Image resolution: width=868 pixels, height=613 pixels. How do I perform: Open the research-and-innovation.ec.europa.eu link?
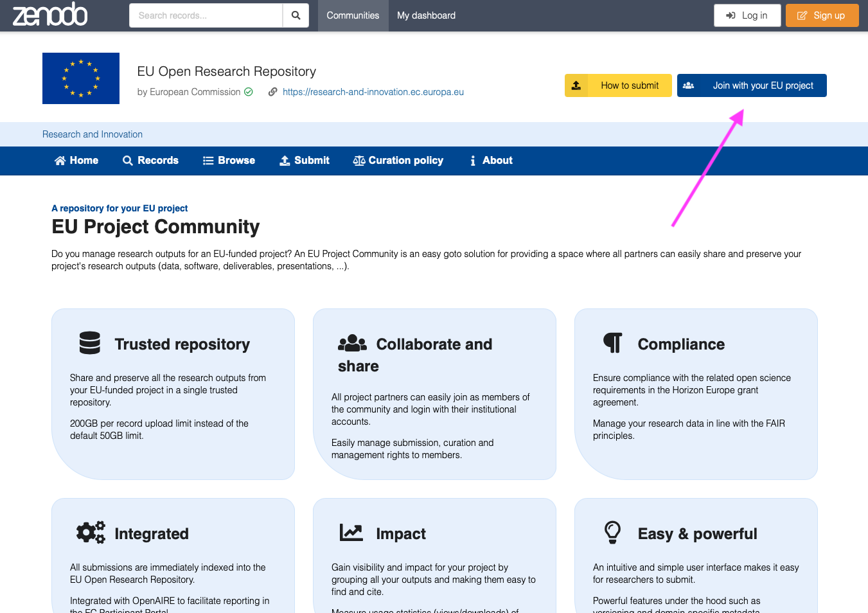[x=373, y=92]
